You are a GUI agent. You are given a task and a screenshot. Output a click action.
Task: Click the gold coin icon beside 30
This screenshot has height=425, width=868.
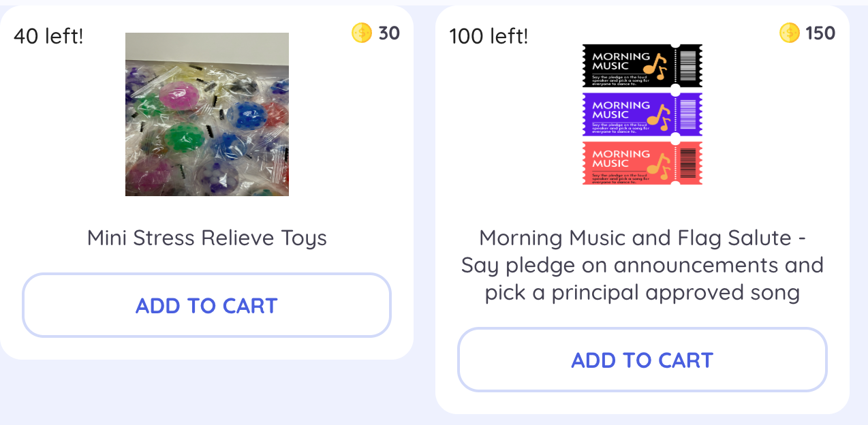(362, 33)
